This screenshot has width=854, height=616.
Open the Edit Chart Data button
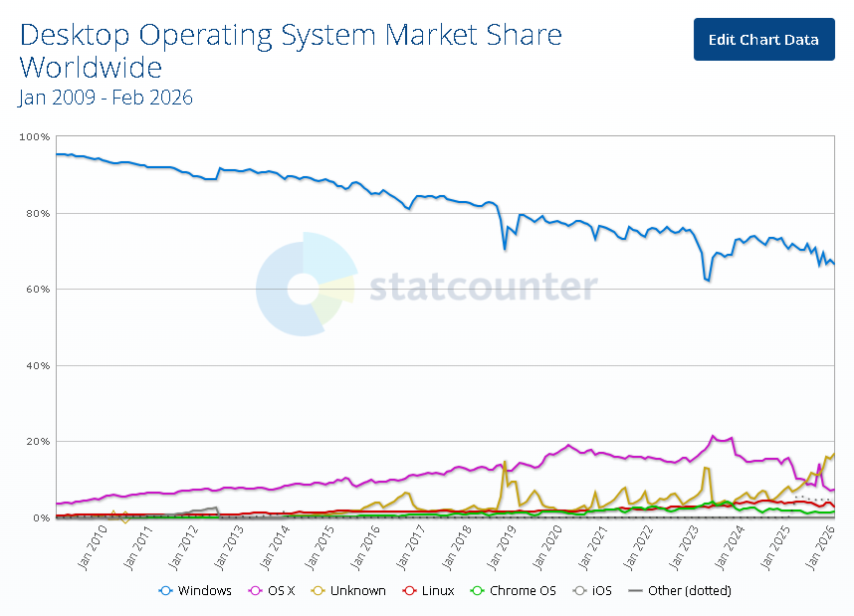[763, 40]
